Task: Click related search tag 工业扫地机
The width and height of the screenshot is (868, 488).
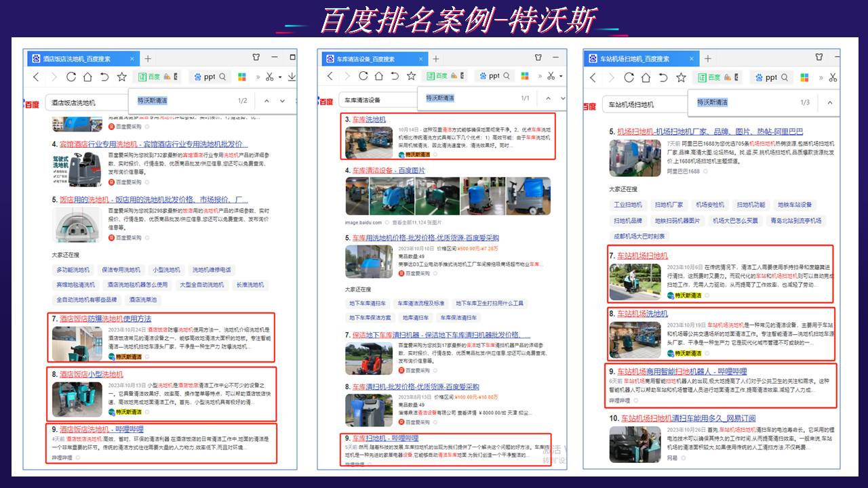Action: coord(628,205)
